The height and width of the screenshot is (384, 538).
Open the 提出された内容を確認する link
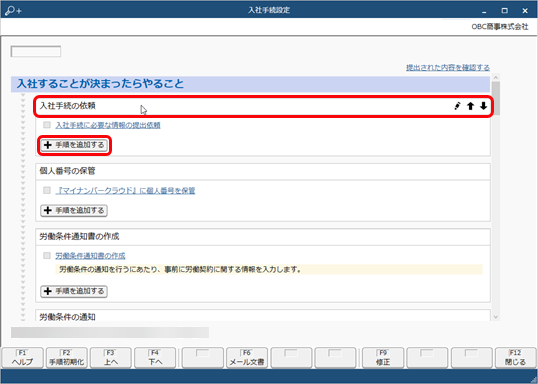pyautogui.click(x=448, y=68)
